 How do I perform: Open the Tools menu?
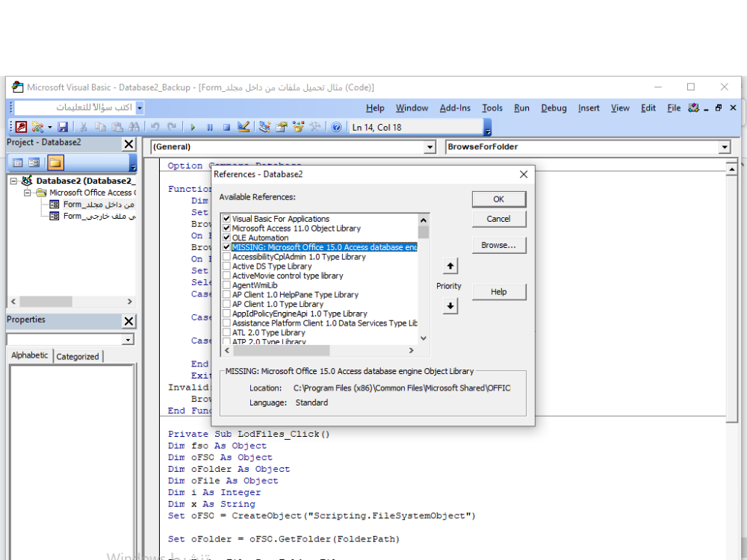(x=492, y=108)
